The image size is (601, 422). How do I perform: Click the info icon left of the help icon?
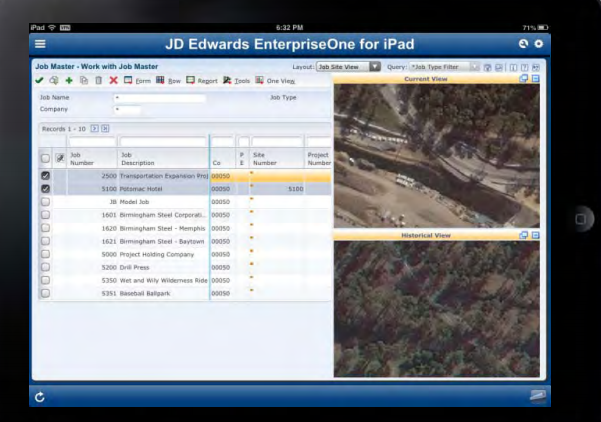pos(513,67)
